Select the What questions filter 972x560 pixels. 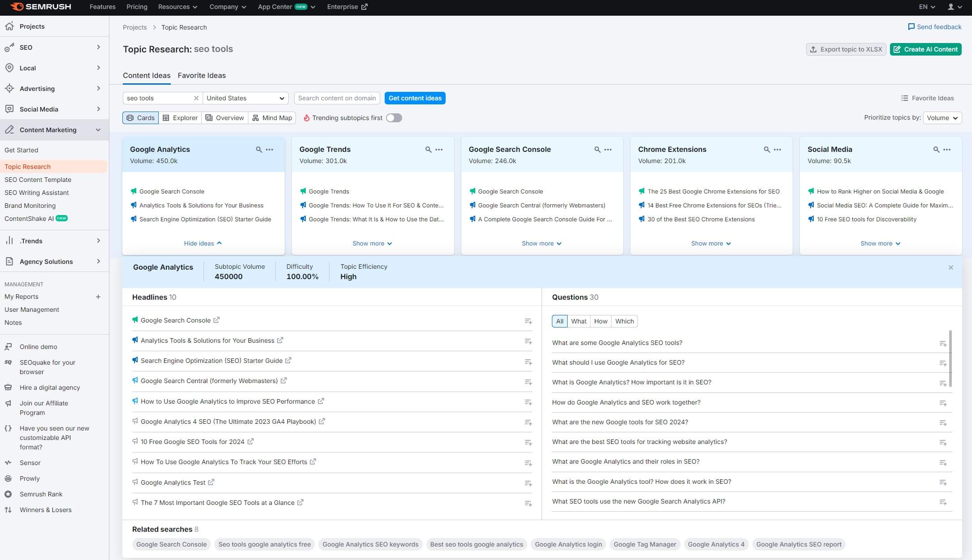coord(578,321)
